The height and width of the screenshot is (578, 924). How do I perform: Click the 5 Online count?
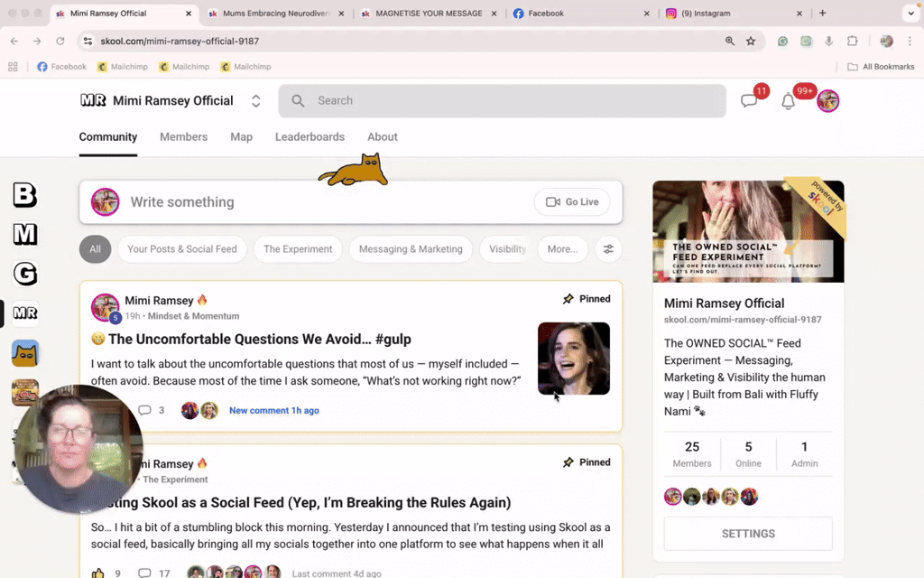tap(748, 454)
